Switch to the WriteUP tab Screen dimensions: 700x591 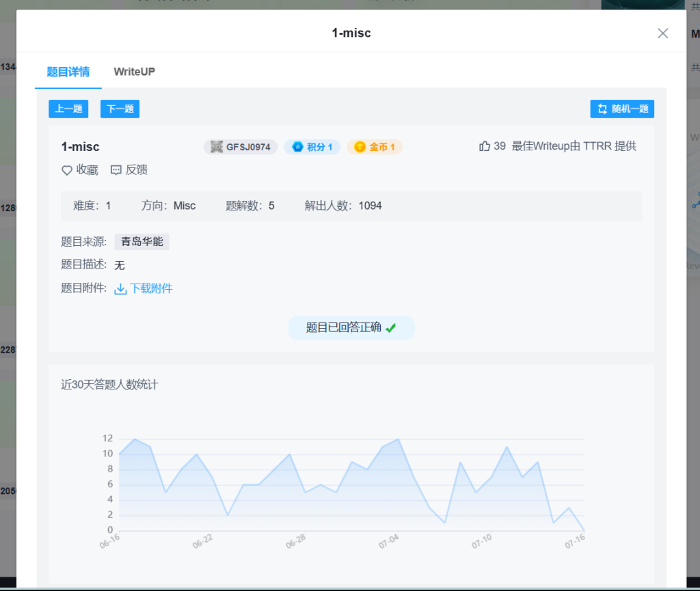134,72
